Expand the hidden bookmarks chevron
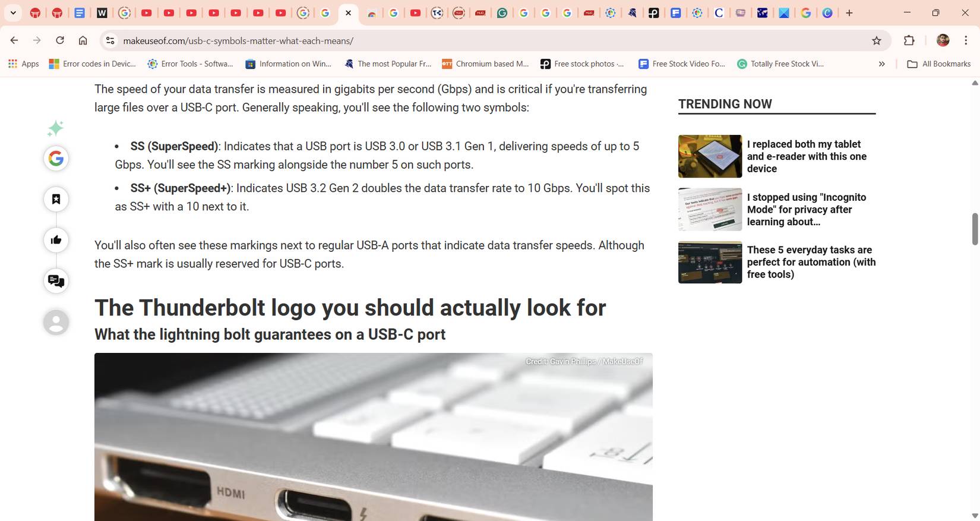 882,64
